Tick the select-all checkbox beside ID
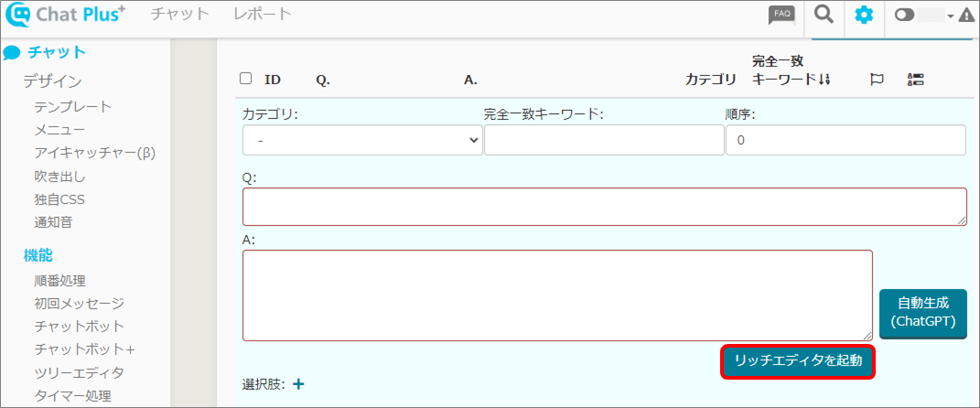The height and width of the screenshot is (408, 980). point(245,79)
